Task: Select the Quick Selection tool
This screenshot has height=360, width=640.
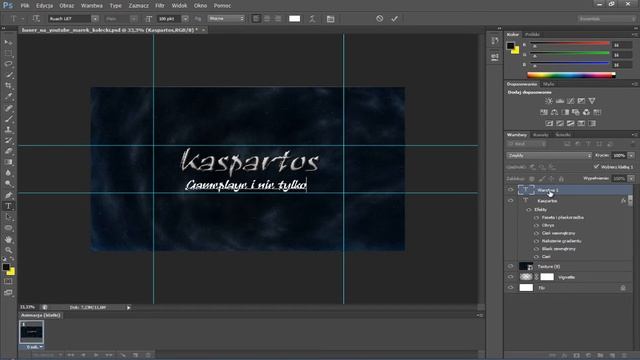Action: pyautogui.click(x=8, y=75)
